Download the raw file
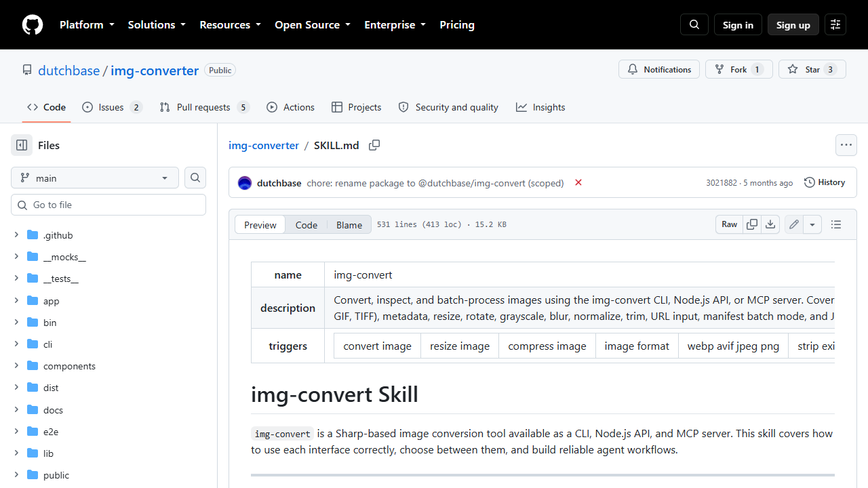 pyautogui.click(x=770, y=224)
